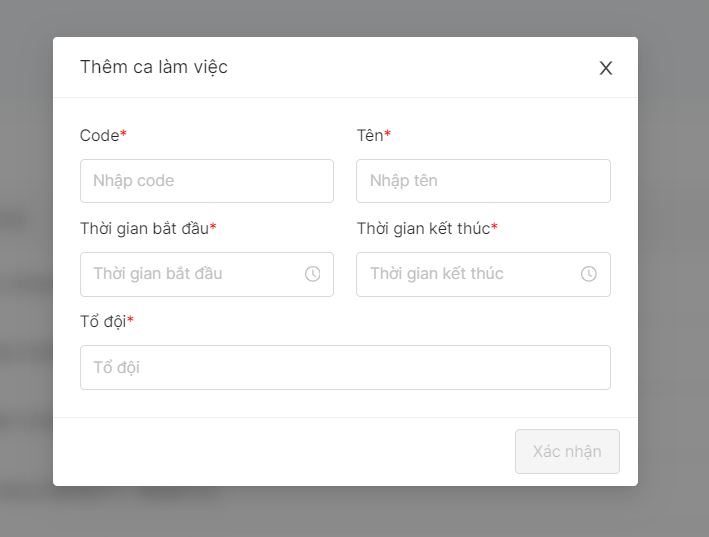
Task: Click the Thời gian kết thúc label
Action: pos(423,228)
